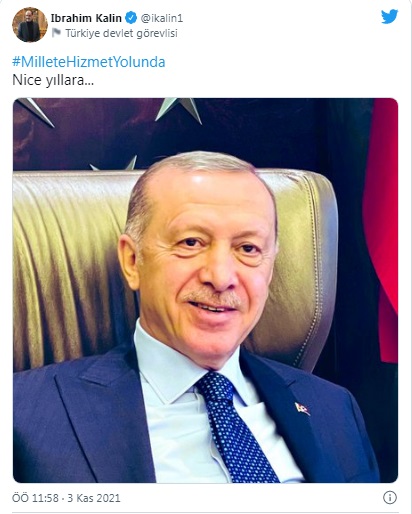Image resolution: width=412 pixels, height=514 pixels.
Task: Click the tweet text Nice yıllara...
Action: tap(53, 80)
